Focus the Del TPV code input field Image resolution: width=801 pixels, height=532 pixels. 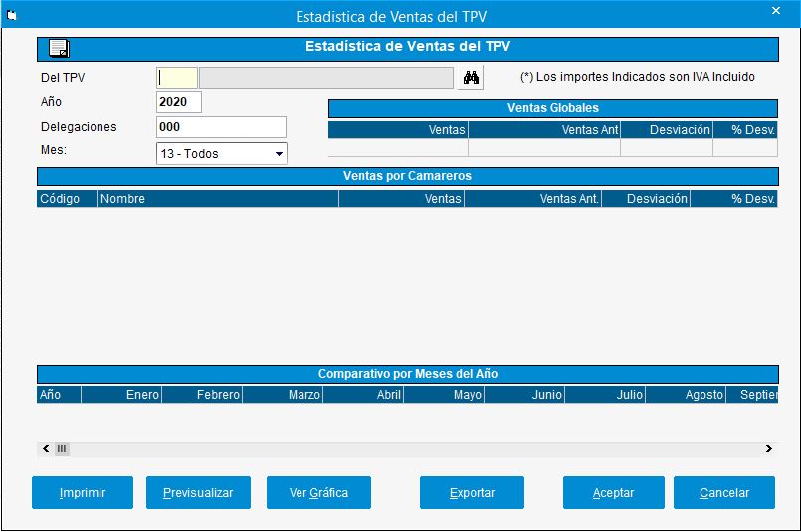(177, 78)
